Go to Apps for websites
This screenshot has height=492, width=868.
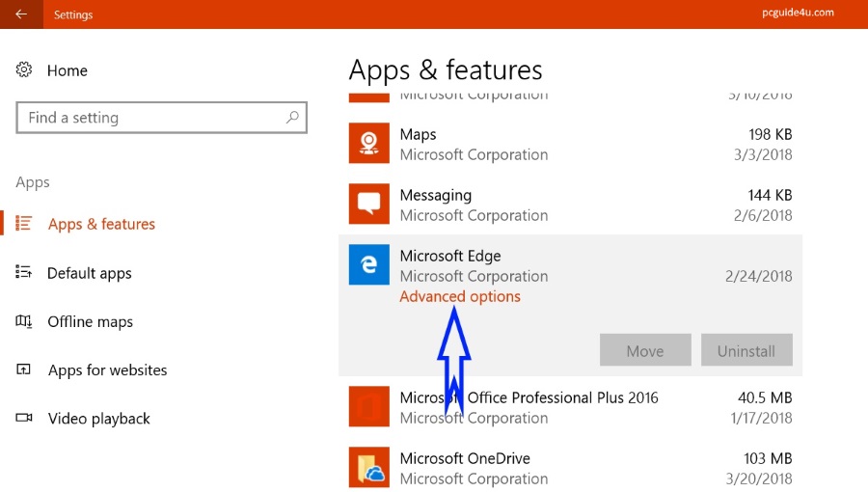(x=107, y=370)
